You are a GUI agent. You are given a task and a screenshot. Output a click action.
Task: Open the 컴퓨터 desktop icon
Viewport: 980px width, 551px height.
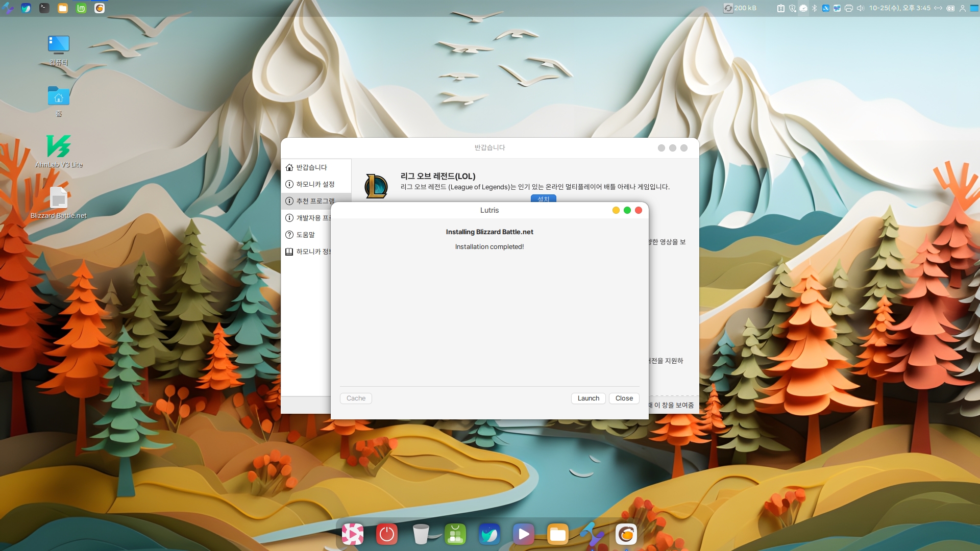pos(59,45)
